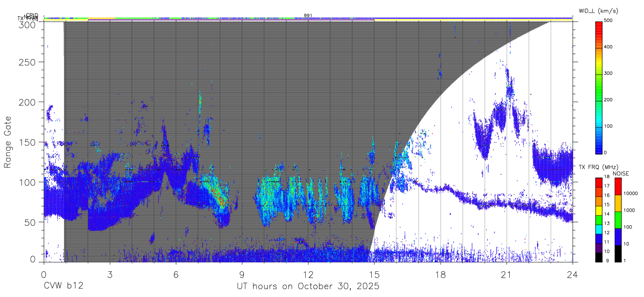Click the '991' CPID label above the plot
The height and width of the screenshot is (297, 644).
(308, 15)
